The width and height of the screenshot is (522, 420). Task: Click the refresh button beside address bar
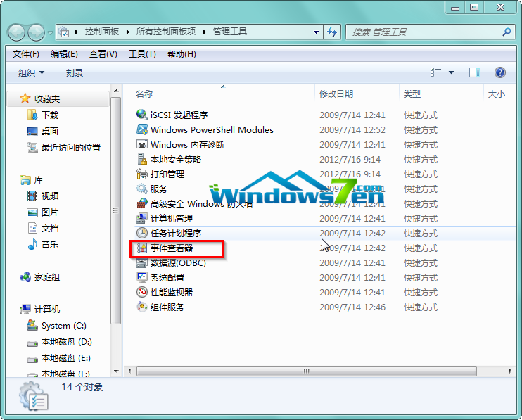point(333,32)
